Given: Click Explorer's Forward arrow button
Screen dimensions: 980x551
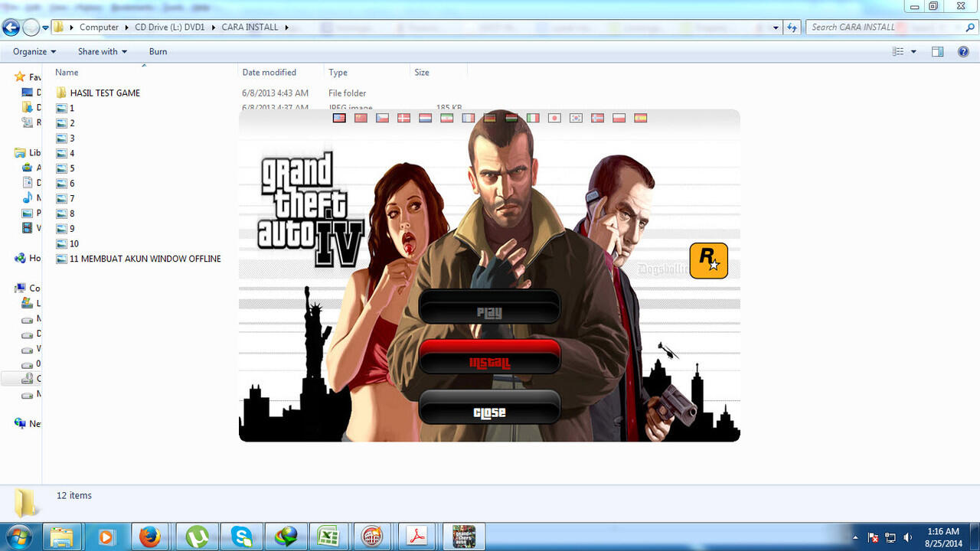Looking at the screenshot, I should click(x=31, y=28).
